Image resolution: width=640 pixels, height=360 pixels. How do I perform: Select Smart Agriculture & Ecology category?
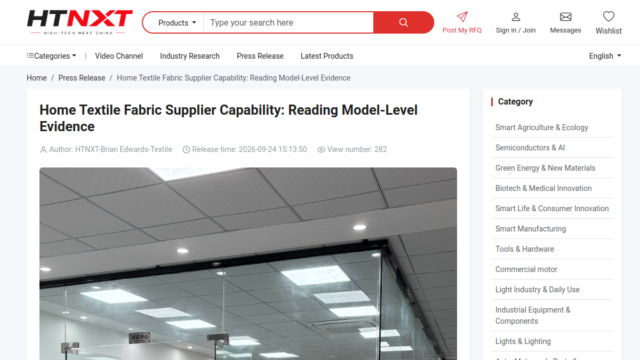pos(542,127)
